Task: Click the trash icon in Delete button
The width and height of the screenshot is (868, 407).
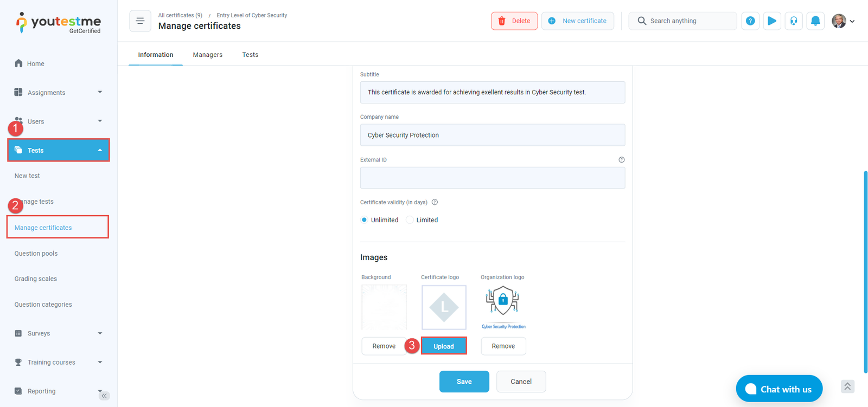Action: (502, 21)
